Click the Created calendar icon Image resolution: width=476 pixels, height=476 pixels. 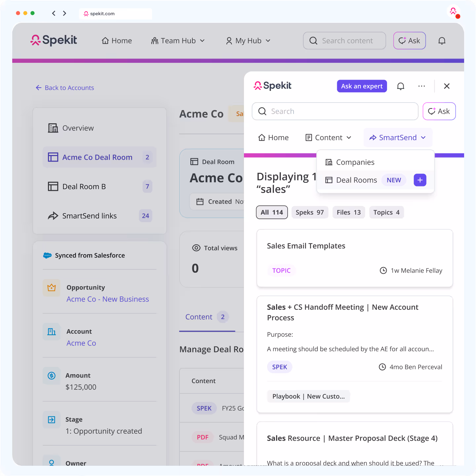click(200, 202)
